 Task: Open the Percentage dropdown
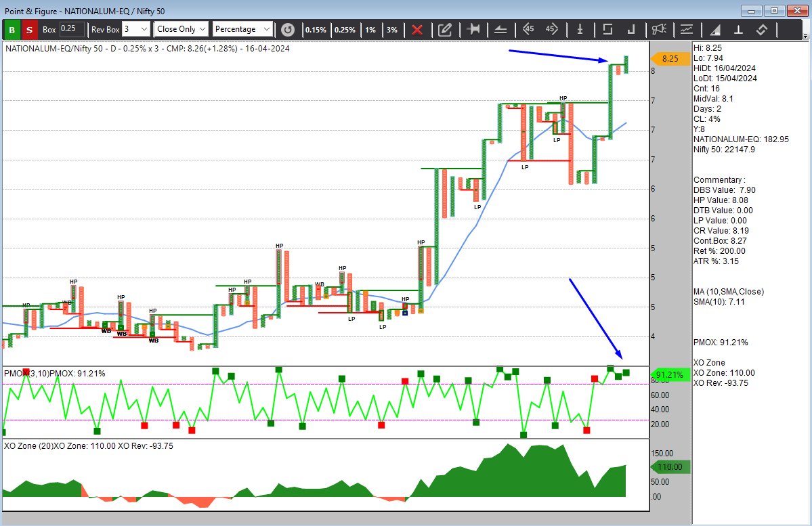coord(242,29)
